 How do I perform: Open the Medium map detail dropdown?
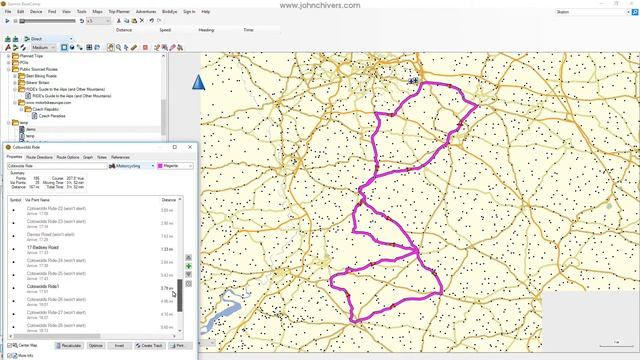point(43,48)
